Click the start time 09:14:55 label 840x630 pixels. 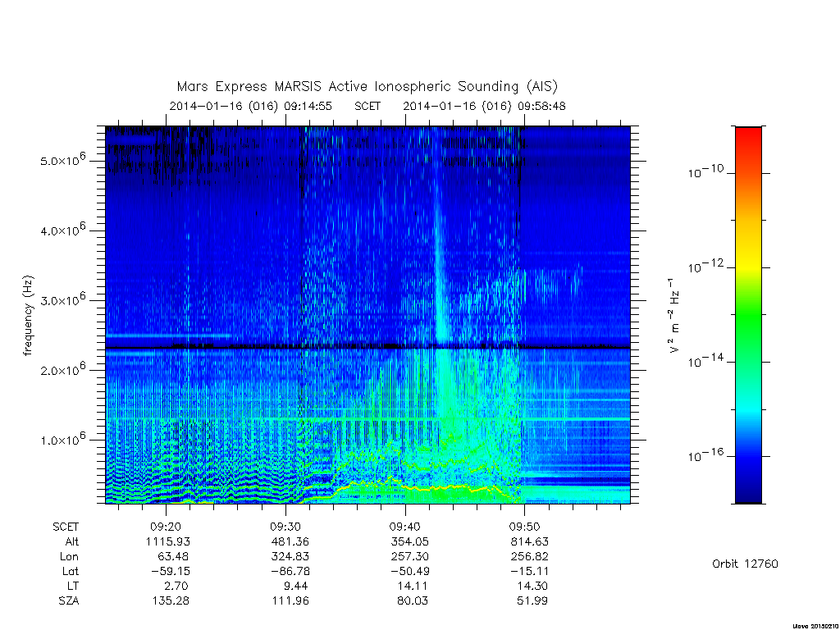click(x=308, y=106)
